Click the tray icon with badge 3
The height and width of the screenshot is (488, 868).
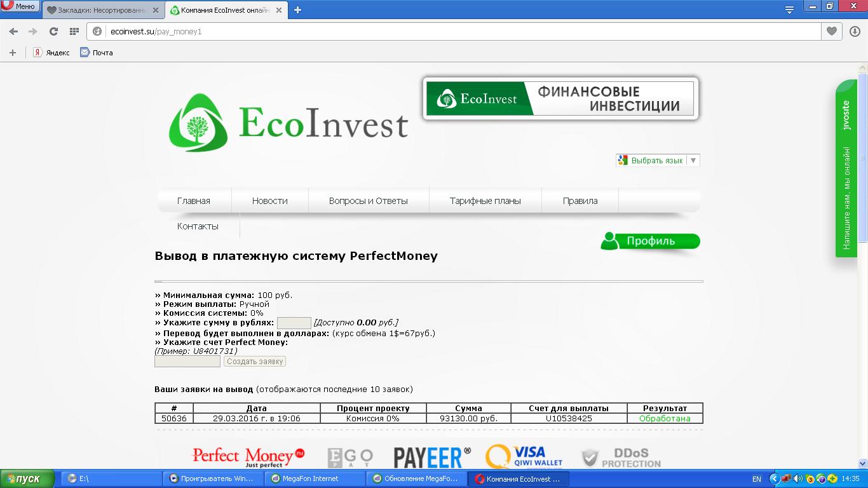[810, 478]
